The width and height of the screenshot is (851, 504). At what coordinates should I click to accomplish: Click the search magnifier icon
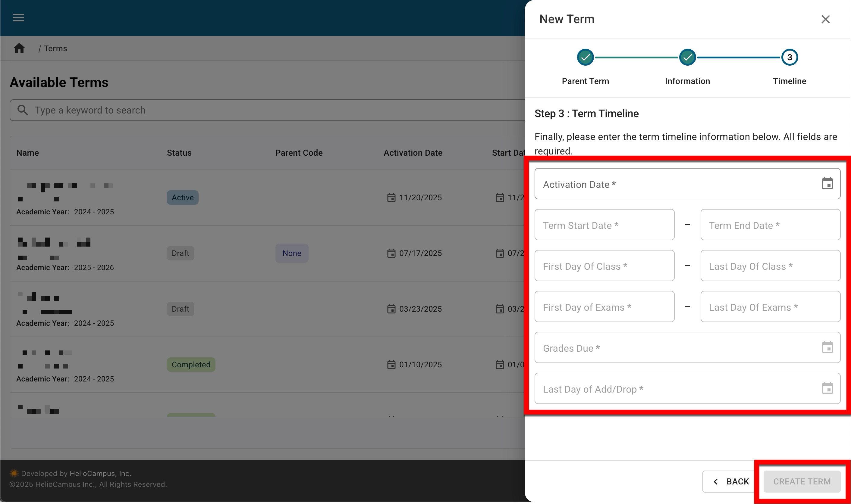click(x=22, y=110)
